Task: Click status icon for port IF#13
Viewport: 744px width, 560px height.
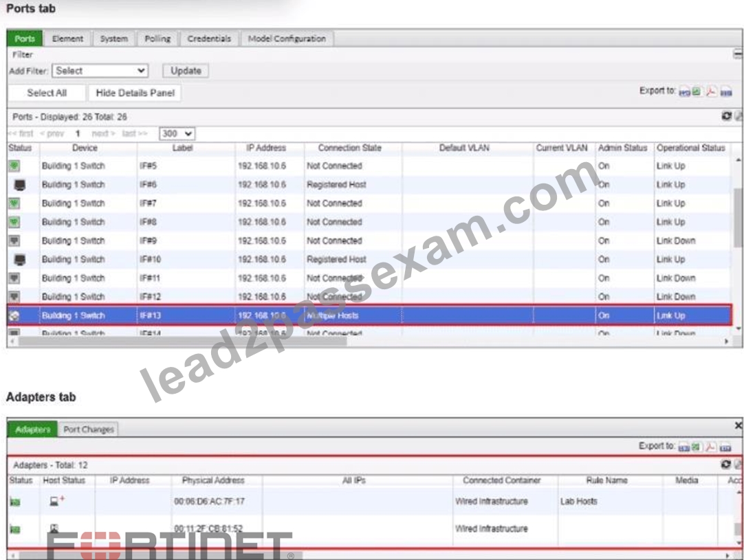Action: tap(14, 316)
